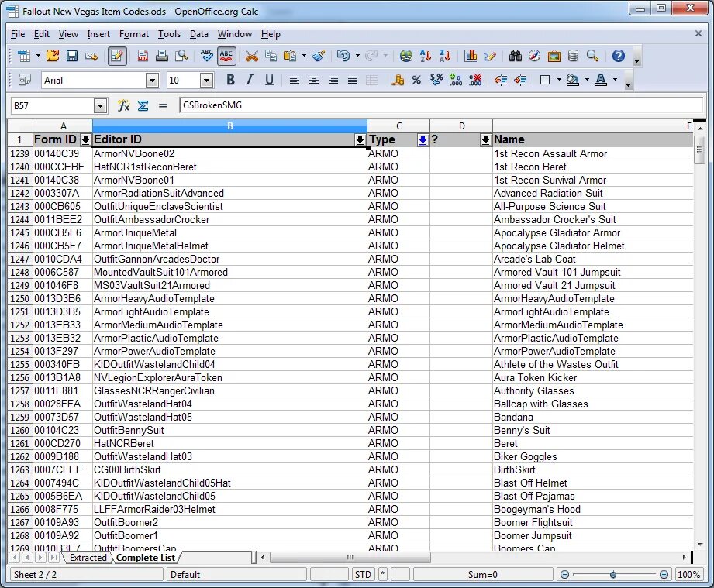This screenshot has width=714, height=588.
Task: Open the File menu
Action: tap(18, 34)
